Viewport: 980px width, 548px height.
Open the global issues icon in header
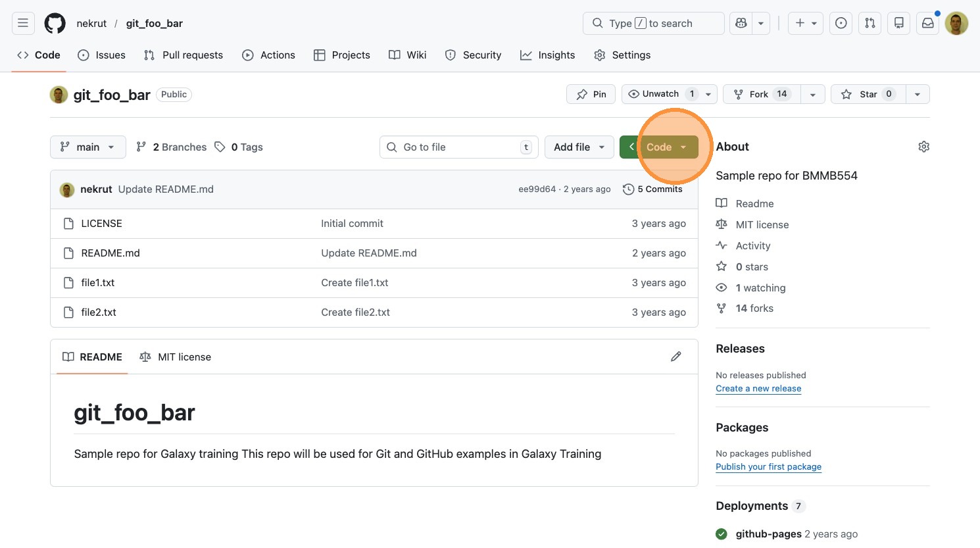click(x=841, y=24)
